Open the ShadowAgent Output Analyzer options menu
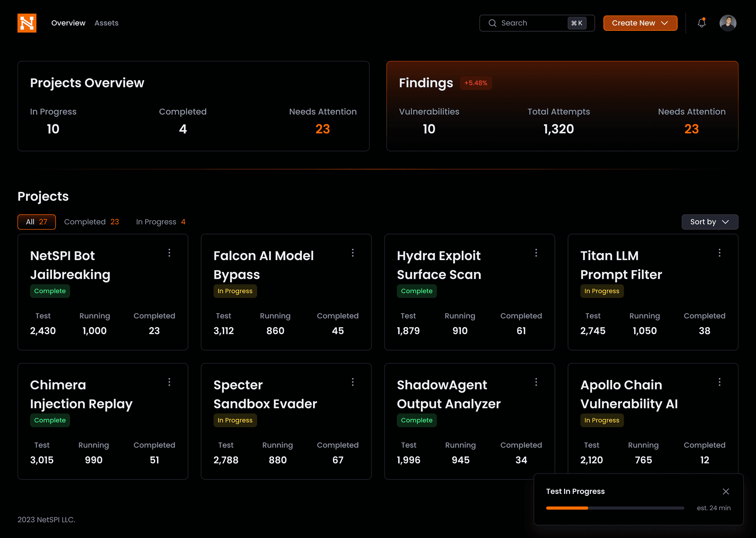756x538 pixels. 536,382
